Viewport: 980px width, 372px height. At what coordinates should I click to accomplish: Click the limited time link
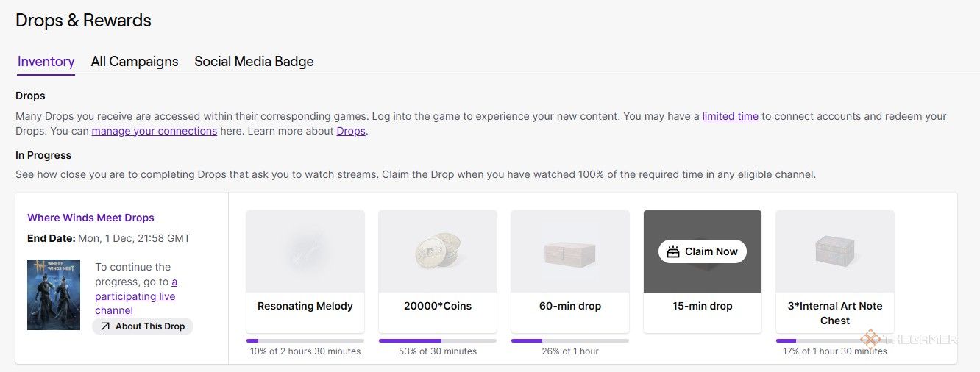coord(730,116)
